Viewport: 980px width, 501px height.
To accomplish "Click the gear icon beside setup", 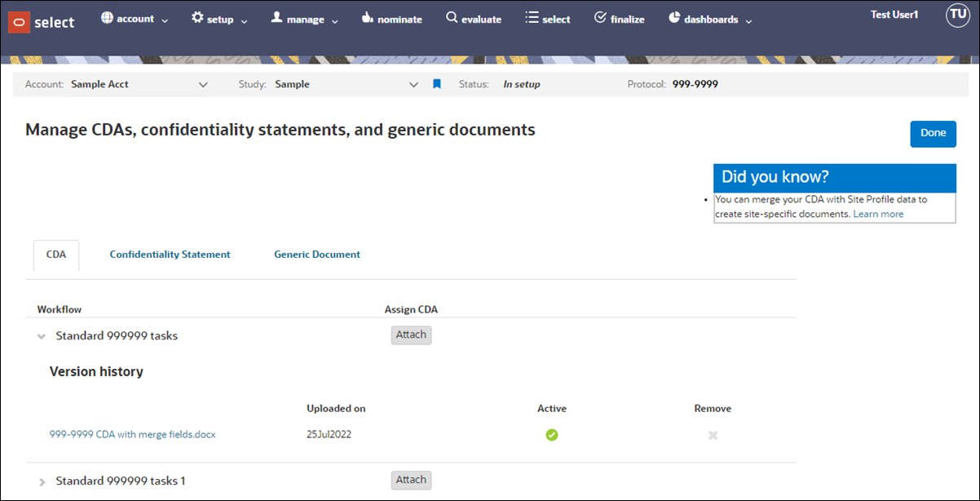I will click(x=197, y=18).
